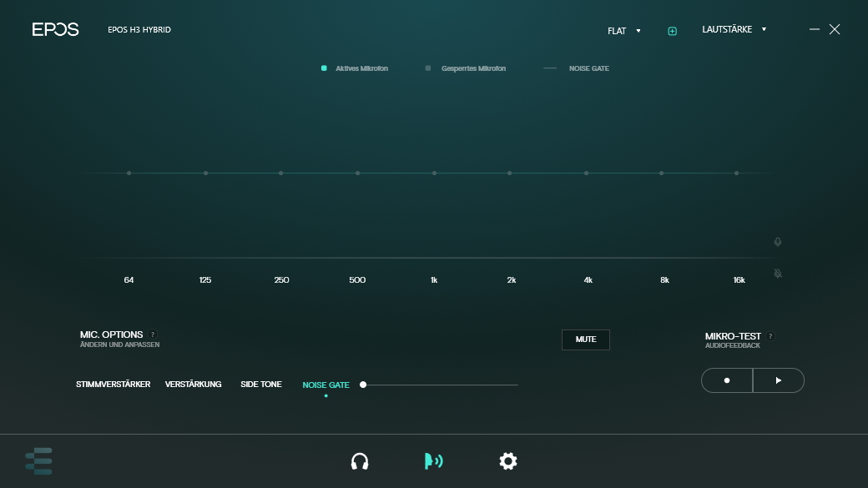
Task: Click the 1k frequency band point
Action: (434, 174)
